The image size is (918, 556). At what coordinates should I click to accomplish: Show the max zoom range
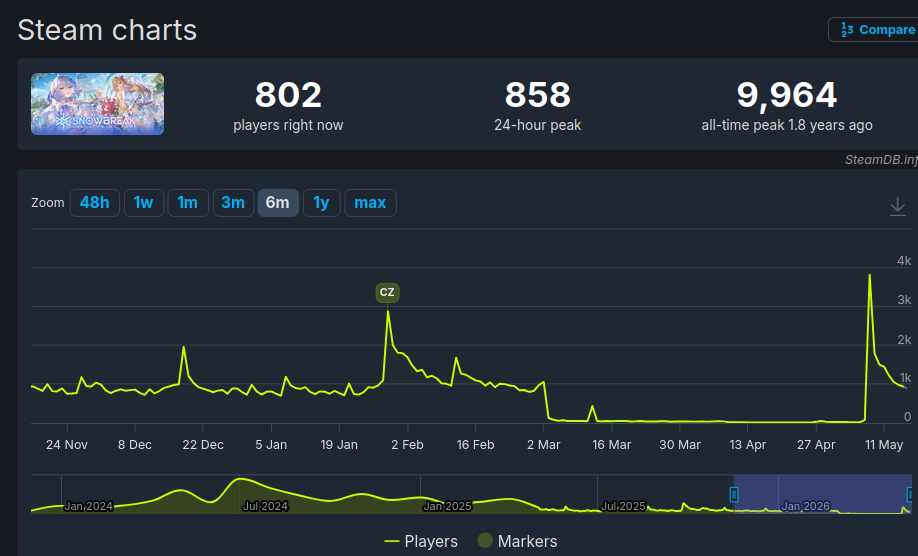pos(370,203)
